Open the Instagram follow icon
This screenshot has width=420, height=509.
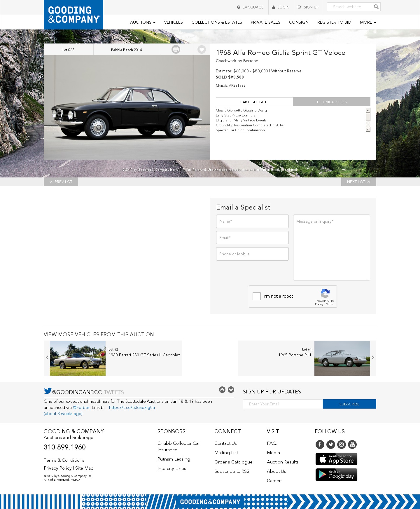click(342, 444)
